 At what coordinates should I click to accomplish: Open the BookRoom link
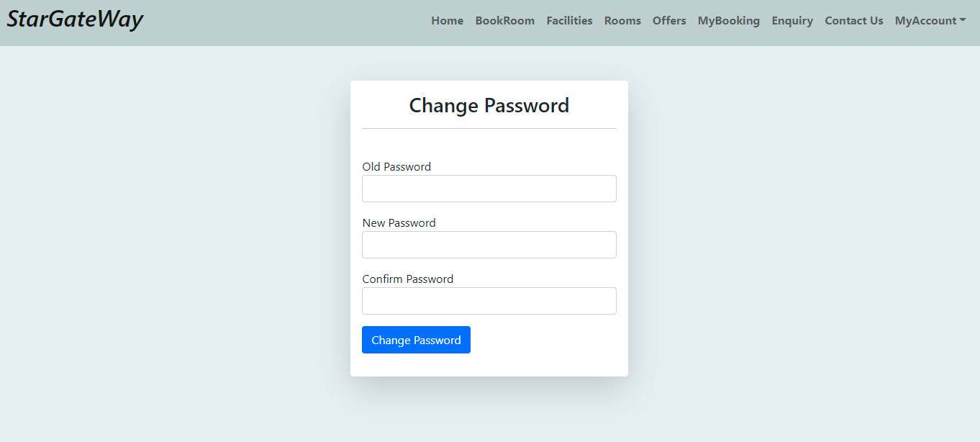tap(504, 21)
